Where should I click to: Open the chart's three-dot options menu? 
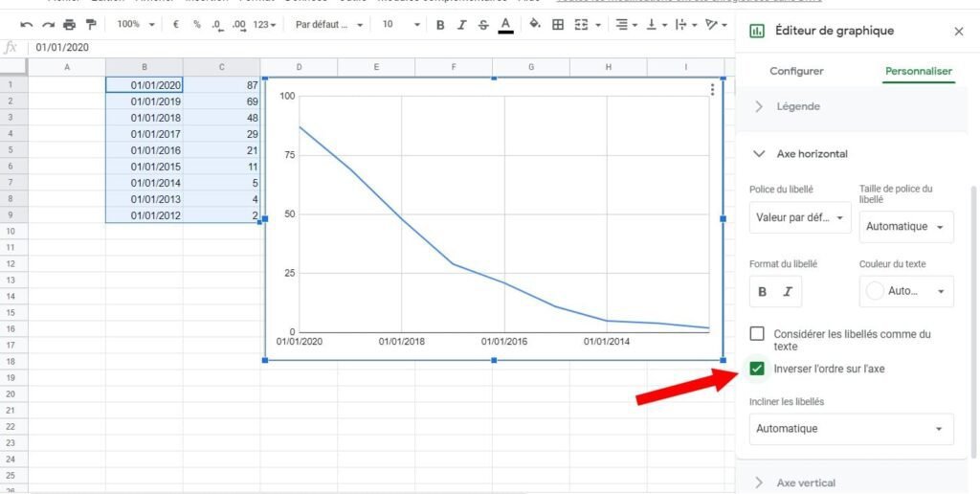point(712,90)
